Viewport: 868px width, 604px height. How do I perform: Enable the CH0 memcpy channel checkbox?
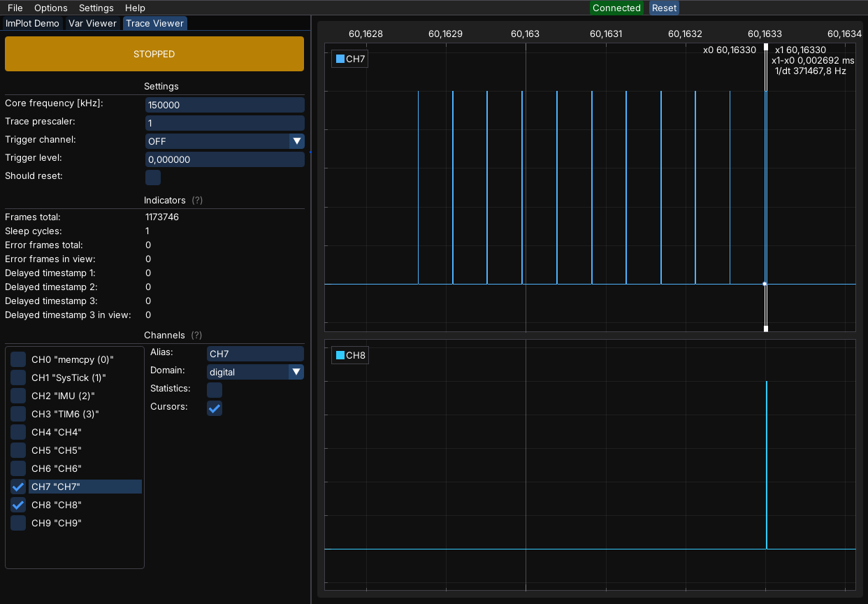pos(18,359)
